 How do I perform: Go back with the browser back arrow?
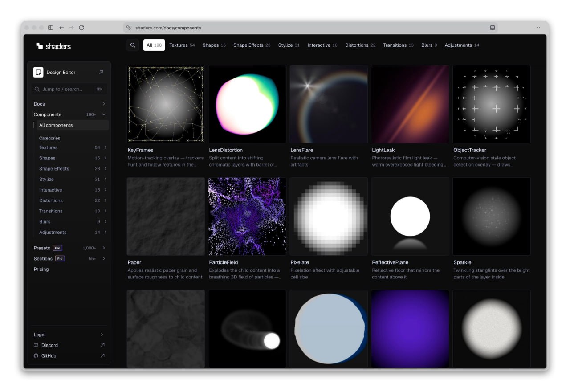click(61, 28)
